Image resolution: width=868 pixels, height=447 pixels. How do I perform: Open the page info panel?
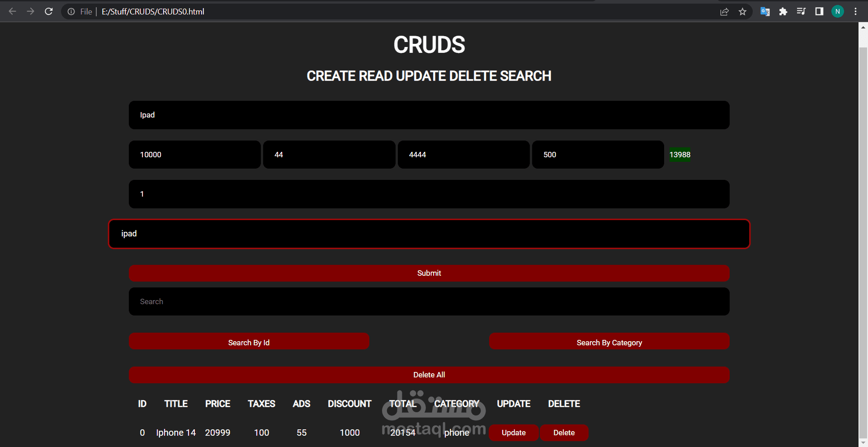71,11
